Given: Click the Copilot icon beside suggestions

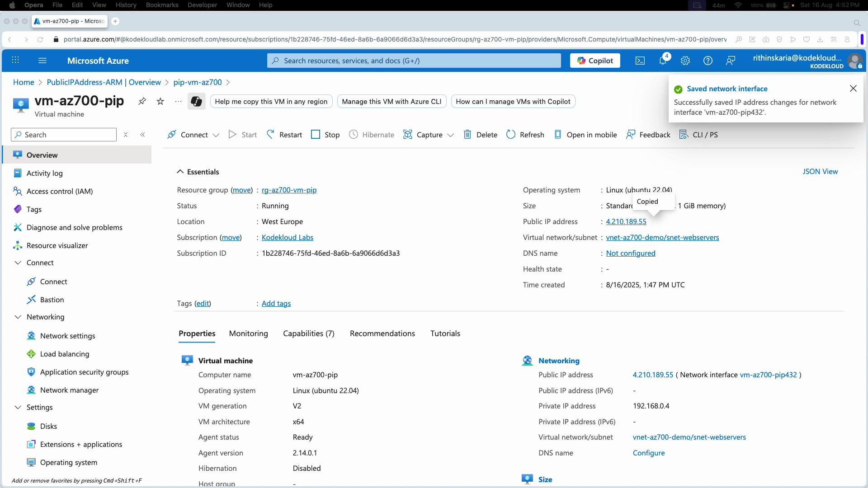Looking at the screenshot, I should (196, 101).
